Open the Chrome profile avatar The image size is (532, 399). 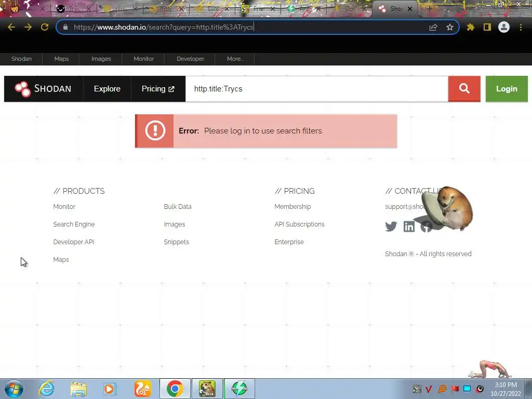(504, 27)
